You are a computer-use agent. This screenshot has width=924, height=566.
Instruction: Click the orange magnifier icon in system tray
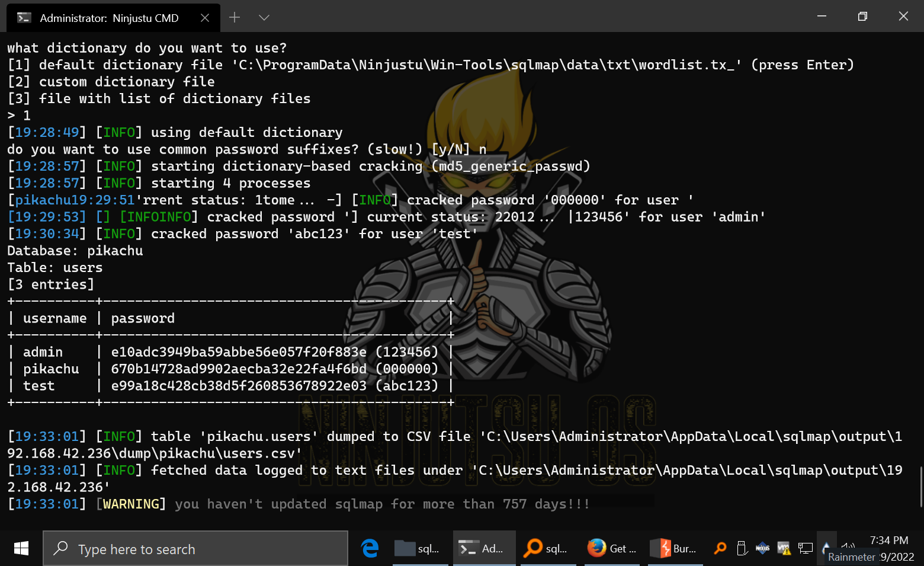pyautogui.click(x=720, y=548)
